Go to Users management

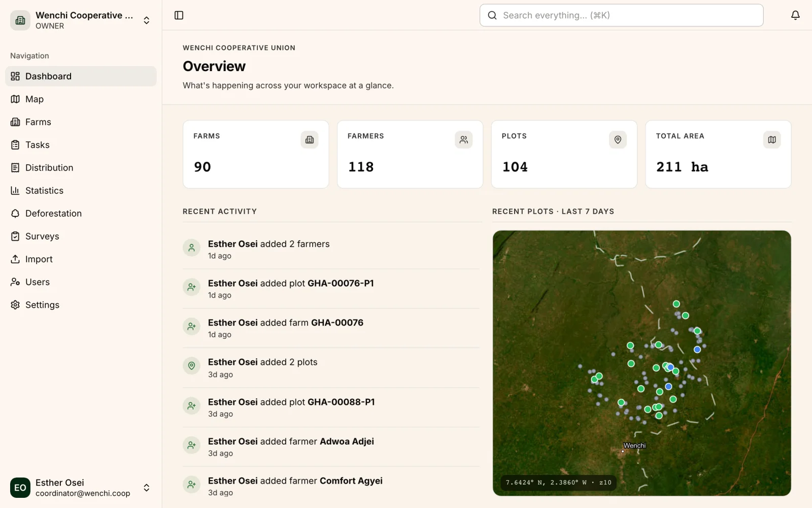pyautogui.click(x=81, y=282)
